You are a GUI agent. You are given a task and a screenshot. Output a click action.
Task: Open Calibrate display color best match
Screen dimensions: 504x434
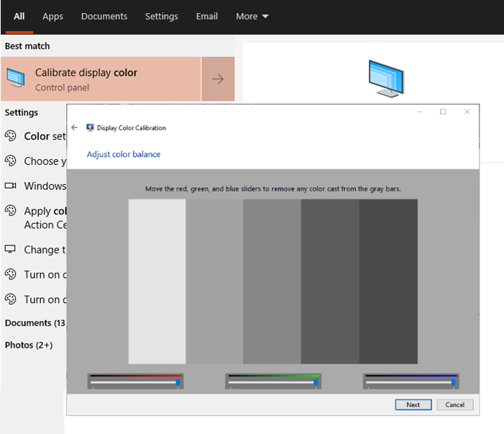[101, 79]
